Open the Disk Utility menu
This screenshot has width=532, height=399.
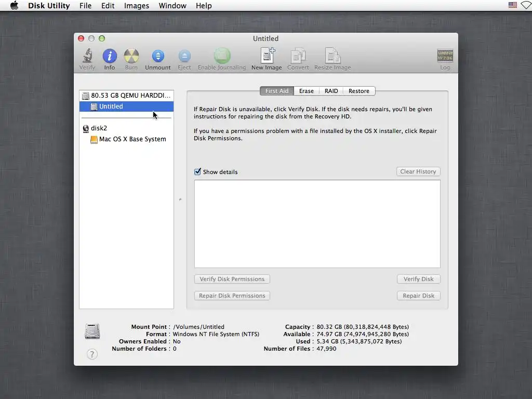click(49, 5)
